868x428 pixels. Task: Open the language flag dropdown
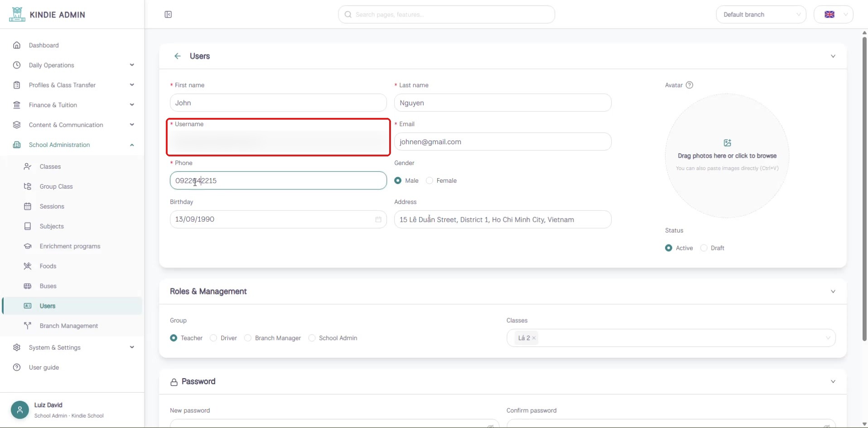834,15
